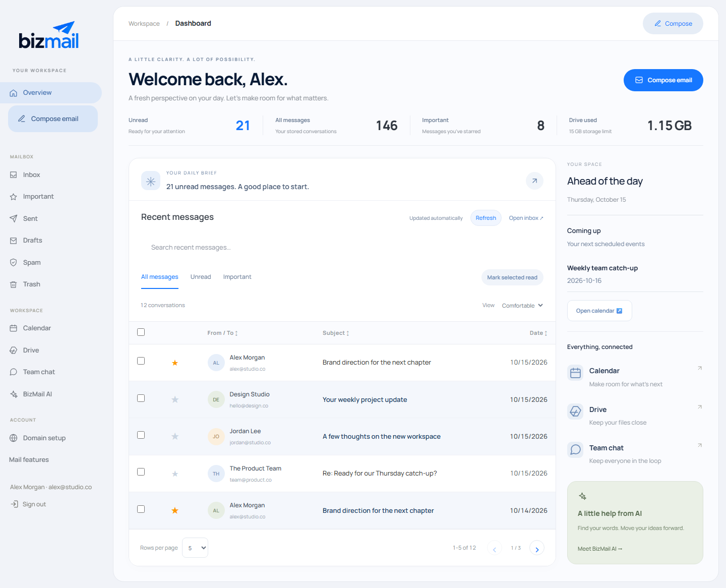Click the sparkle icon in the AI help card
This screenshot has width=726, height=588.
(x=582, y=496)
